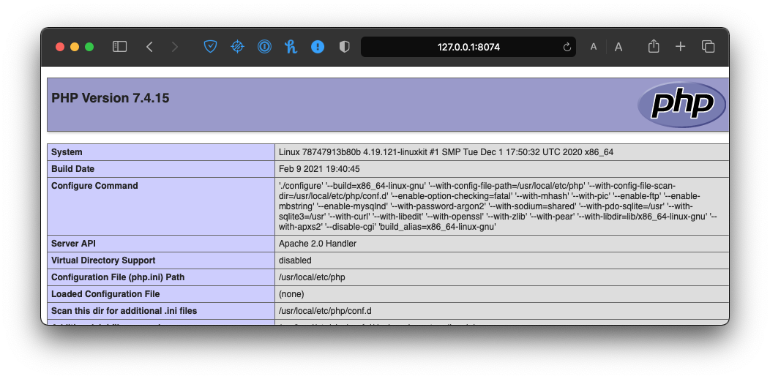Open a new tab with plus
The height and width of the screenshot is (379, 770).
click(x=680, y=47)
